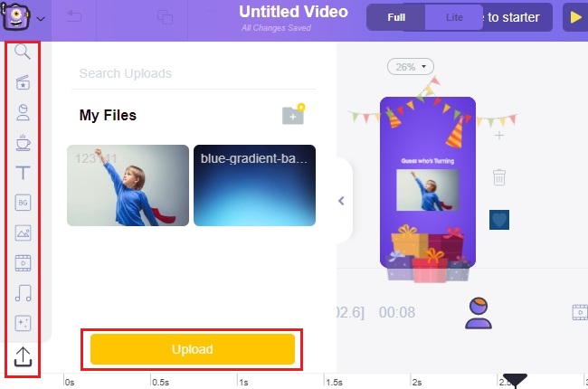Click the yellow play preview button
The image size is (588, 389).
coord(575,17)
